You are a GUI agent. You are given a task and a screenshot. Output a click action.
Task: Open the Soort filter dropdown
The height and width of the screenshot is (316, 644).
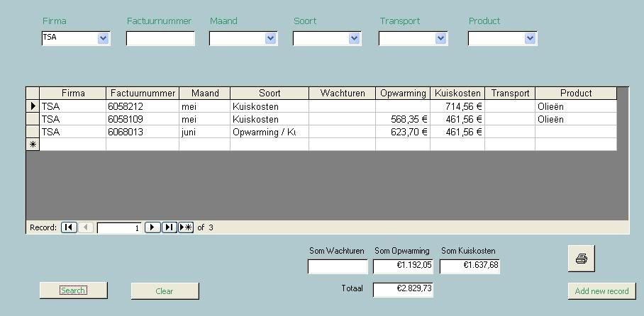pyautogui.click(x=355, y=38)
